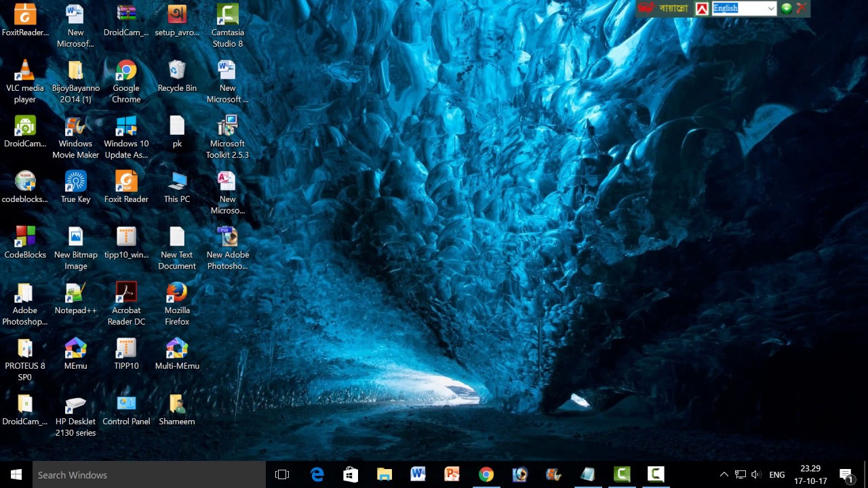The height and width of the screenshot is (488, 868).
Task: Select New Adobe Photoshop file icon
Action: coord(228,248)
